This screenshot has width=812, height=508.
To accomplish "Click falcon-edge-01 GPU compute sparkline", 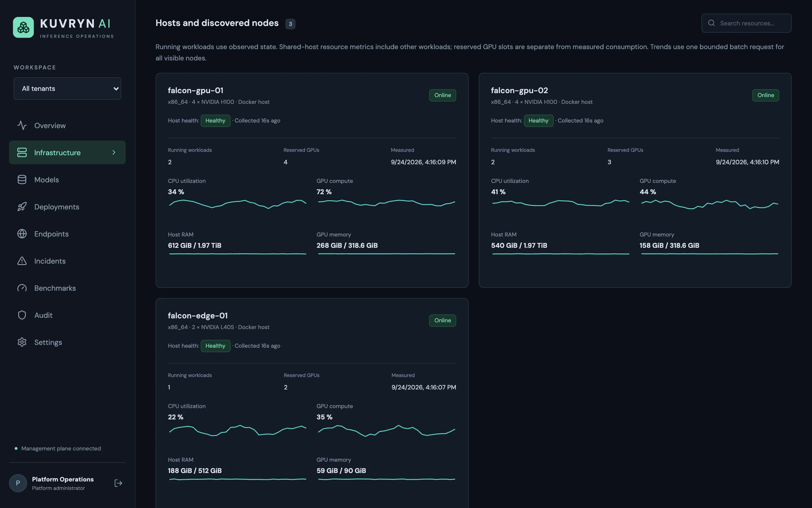I will 386,430.
